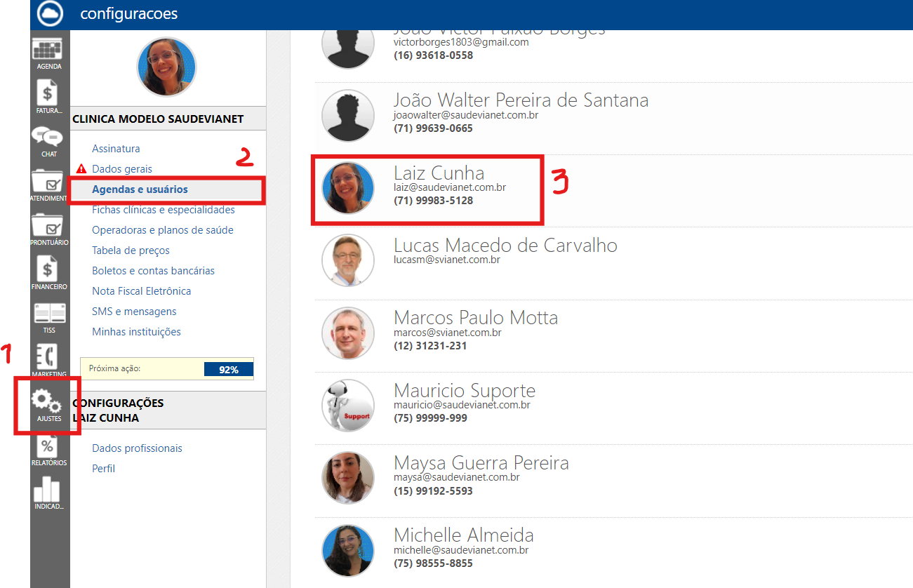The height and width of the screenshot is (588, 913).
Task: Open the Marcos Paulo Motta user entry
Action: [x=613, y=335]
